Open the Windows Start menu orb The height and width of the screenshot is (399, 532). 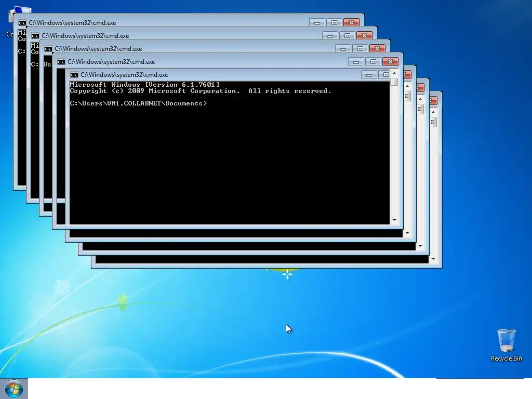[14, 389]
